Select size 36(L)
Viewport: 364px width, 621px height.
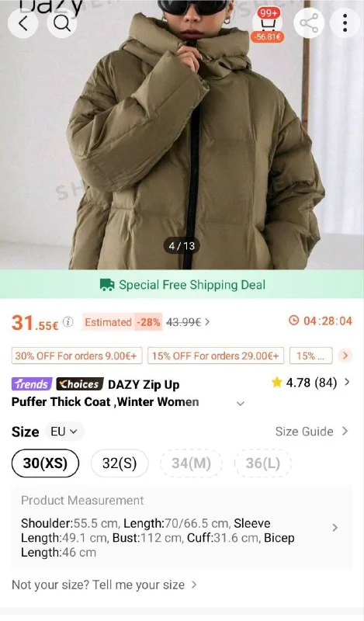coord(263,463)
